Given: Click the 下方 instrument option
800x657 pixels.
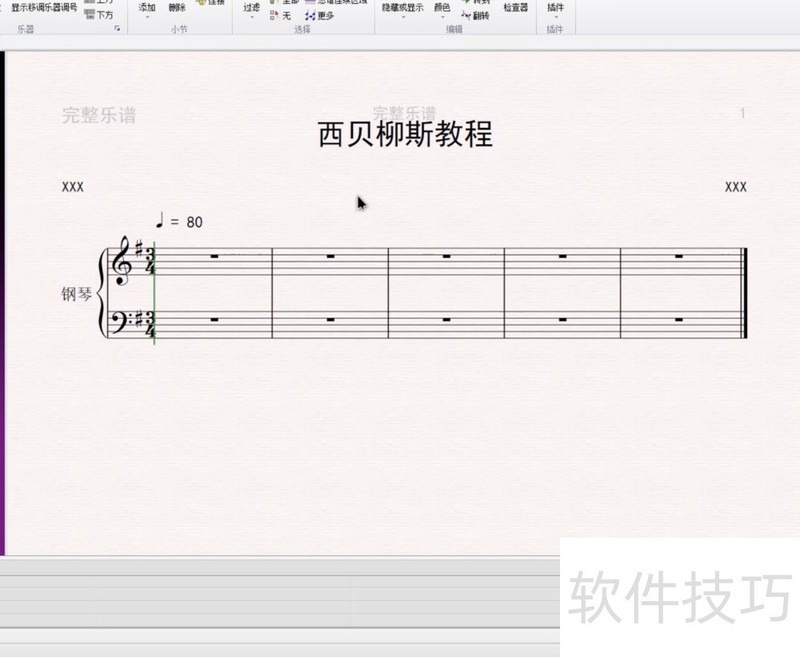Looking at the screenshot, I should (x=99, y=15).
